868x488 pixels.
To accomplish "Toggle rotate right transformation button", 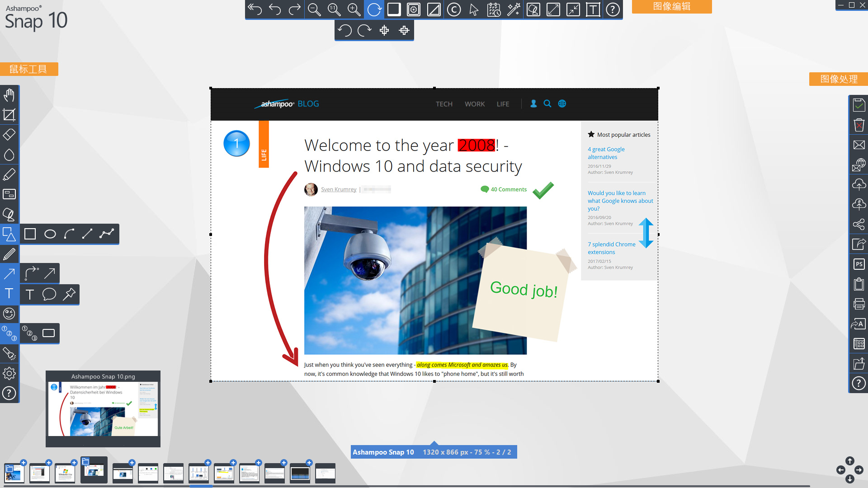I will (364, 30).
